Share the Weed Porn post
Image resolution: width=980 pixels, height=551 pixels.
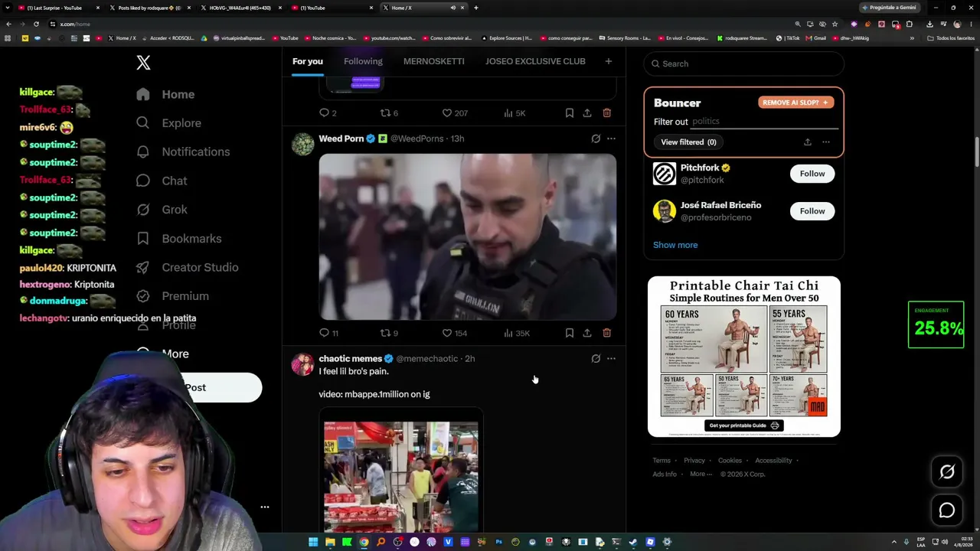click(x=587, y=333)
